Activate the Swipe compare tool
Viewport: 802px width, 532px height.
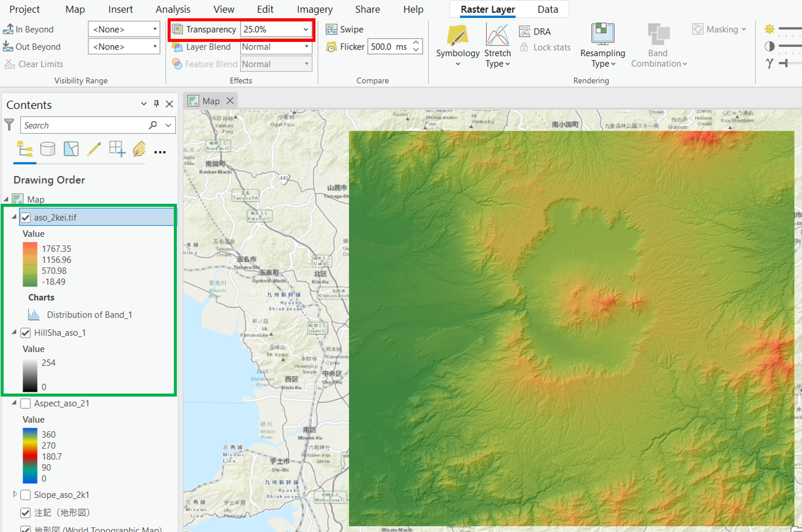pos(344,29)
